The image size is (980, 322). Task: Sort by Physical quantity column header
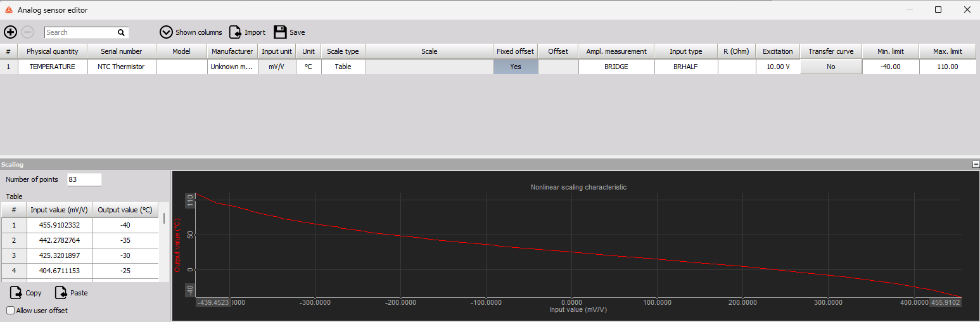(x=53, y=51)
